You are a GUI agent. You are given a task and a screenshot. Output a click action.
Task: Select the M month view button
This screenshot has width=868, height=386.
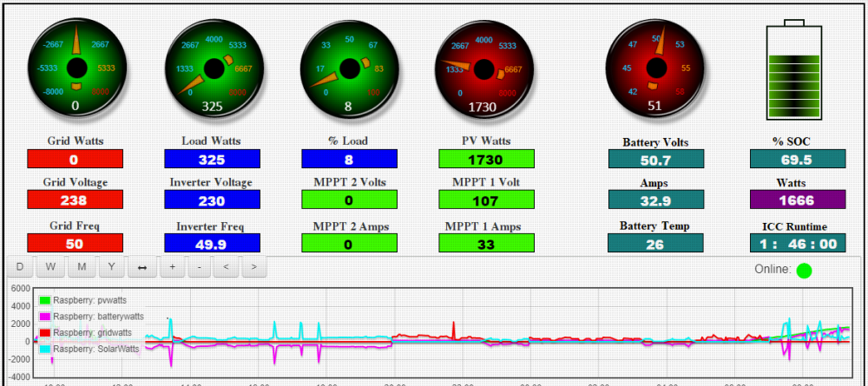(x=82, y=266)
